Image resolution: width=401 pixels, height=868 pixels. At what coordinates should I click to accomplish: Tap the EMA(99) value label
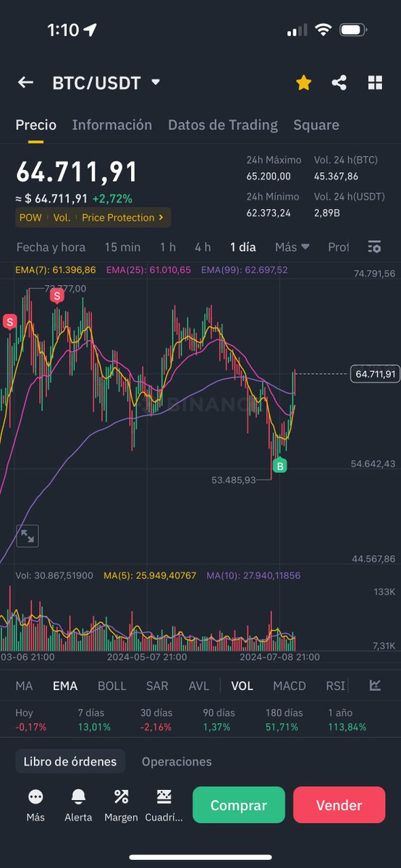tap(245, 270)
